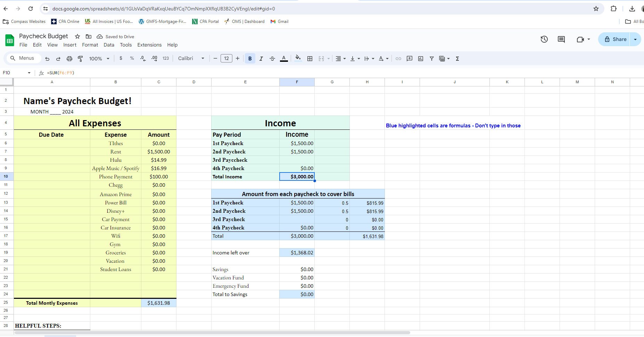Insert a link
The image size is (644, 337).
point(398,58)
